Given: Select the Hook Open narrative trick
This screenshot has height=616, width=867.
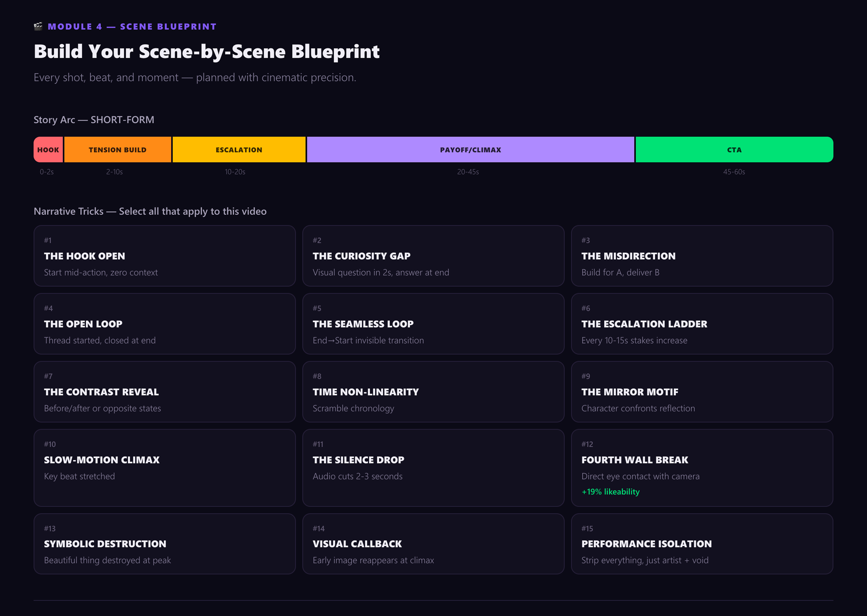Looking at the screenshot, I should click(x=164, y=256).
